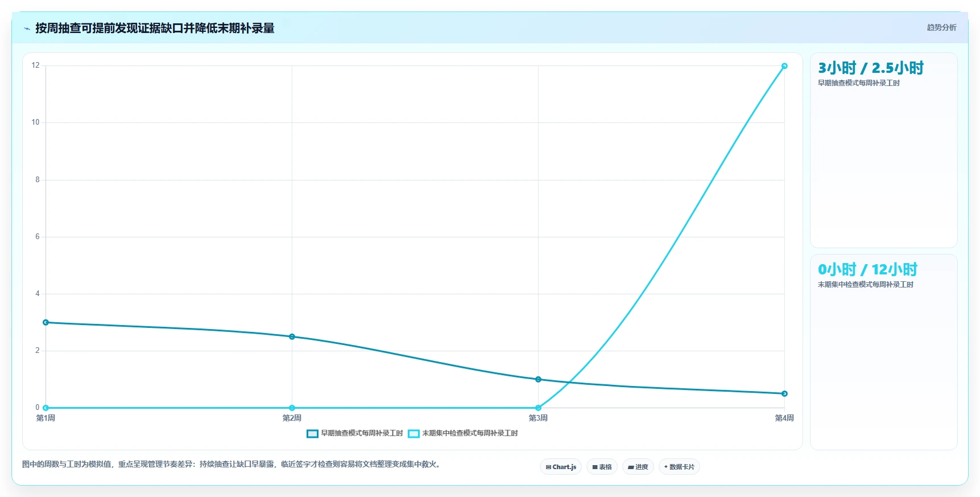Image resolution: width=980 pixels, height=497 pixels.
Task: Select the 数据卡片 chip
Action: [x=679, y=467]
